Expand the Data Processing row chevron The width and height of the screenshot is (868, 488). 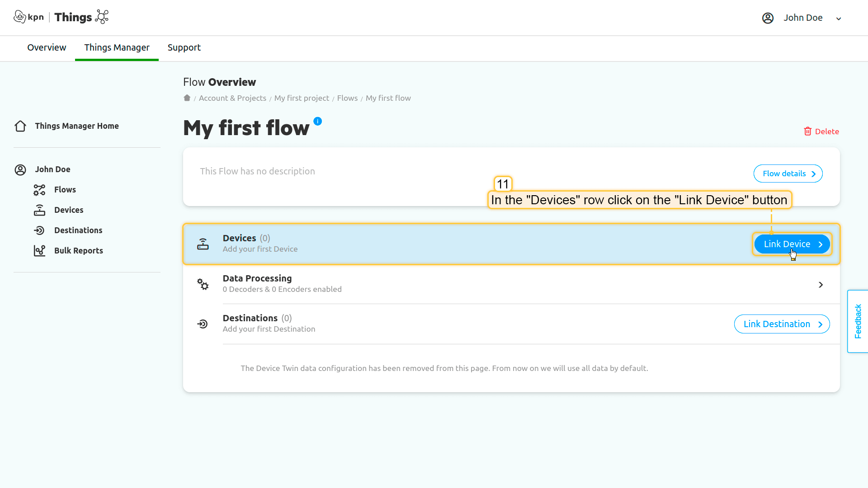(821, 285)
